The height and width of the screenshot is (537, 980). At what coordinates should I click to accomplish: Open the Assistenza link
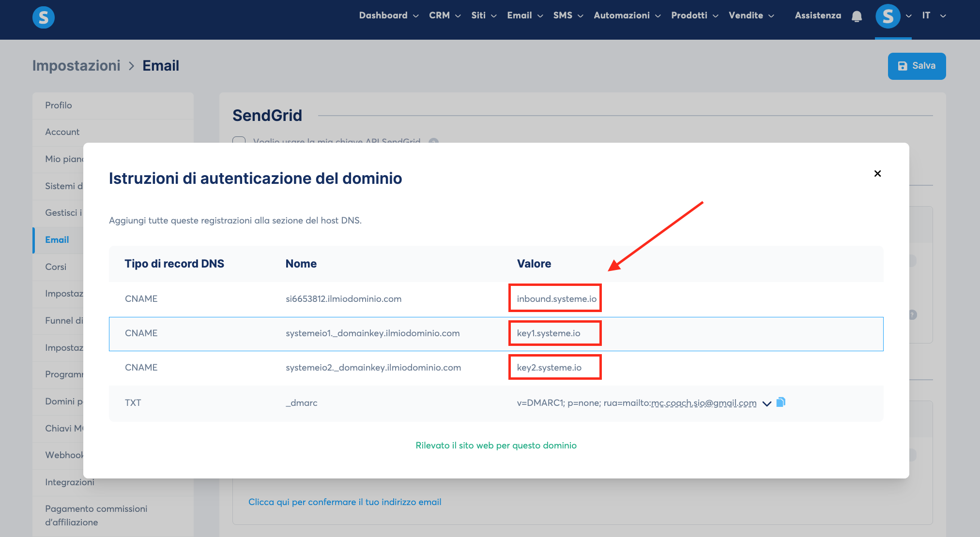coord(818,15)
